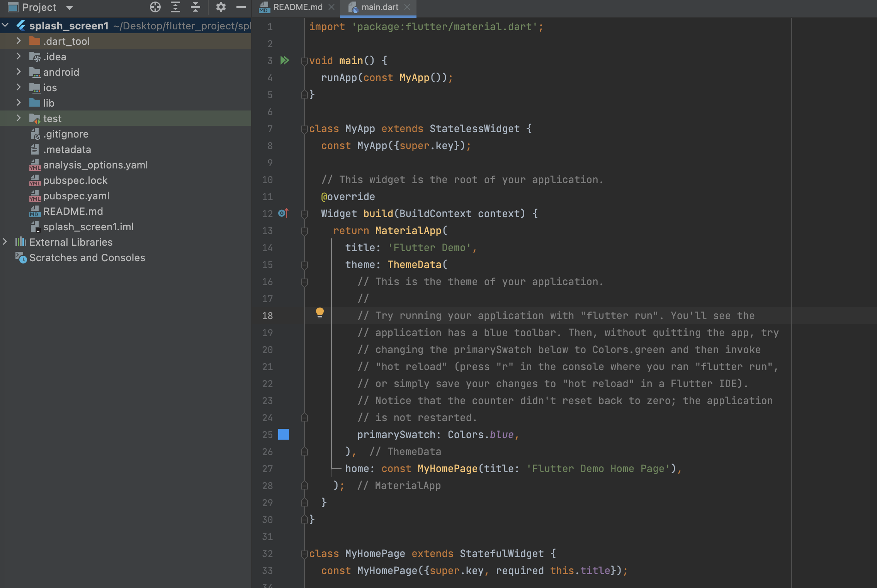Click the Collapse All icon in Project toolbar

tap(195, 7)
